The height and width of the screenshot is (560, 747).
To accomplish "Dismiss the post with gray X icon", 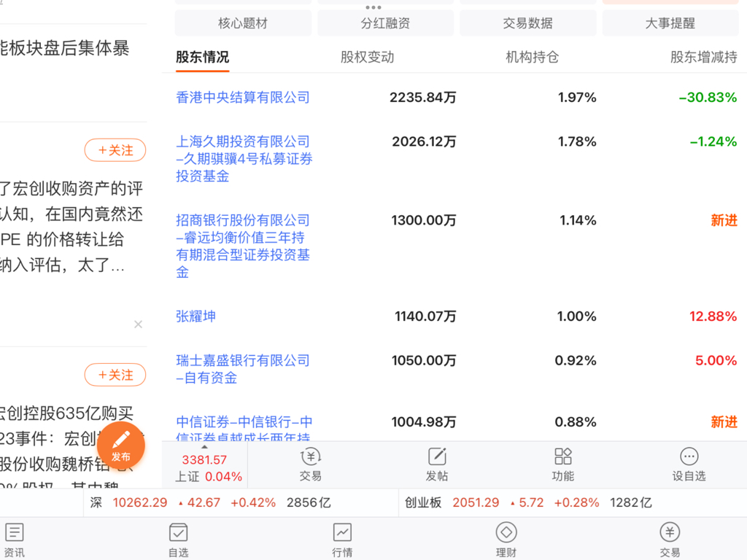I will click(138, 324).
